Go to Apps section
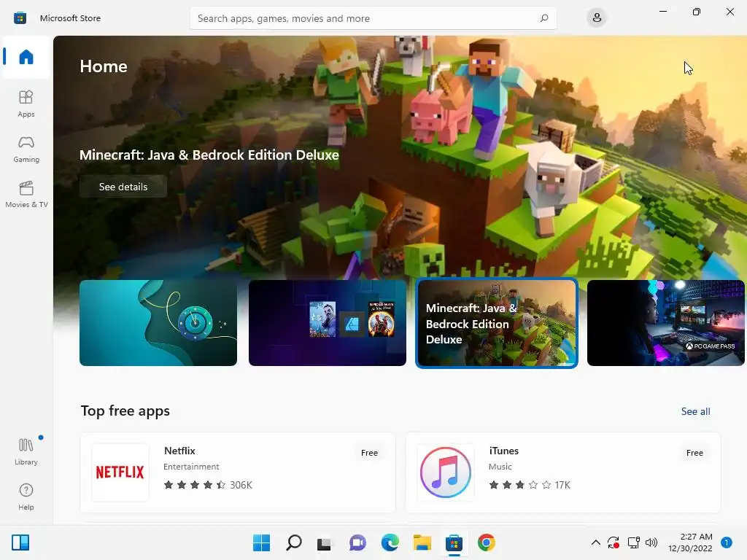The image size is (747, 560). 26,104
